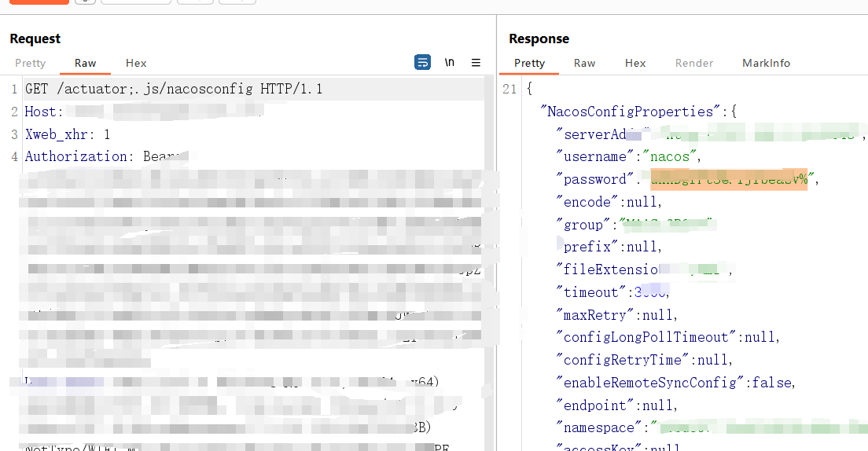Open the MarkInfo tab in Response

point(766,63)
